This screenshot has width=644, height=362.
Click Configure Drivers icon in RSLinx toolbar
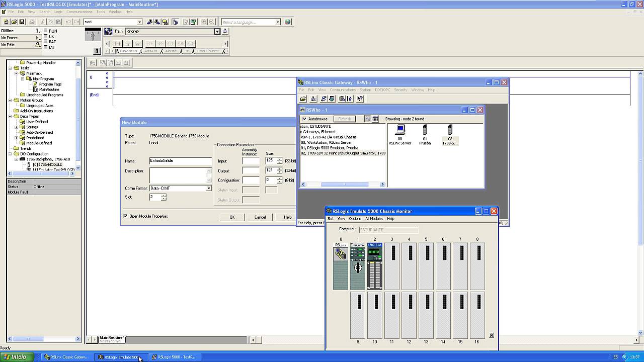coord(324,99)
